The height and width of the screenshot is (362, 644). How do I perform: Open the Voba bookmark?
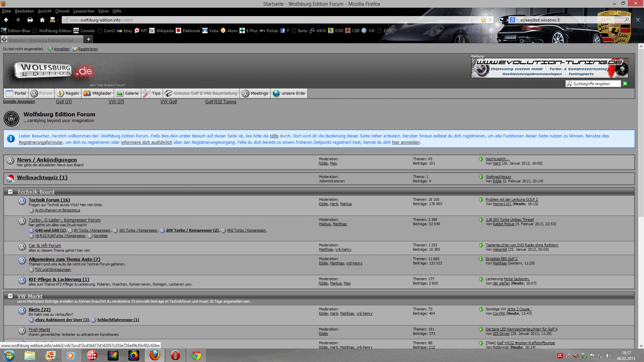click(210, 31)
